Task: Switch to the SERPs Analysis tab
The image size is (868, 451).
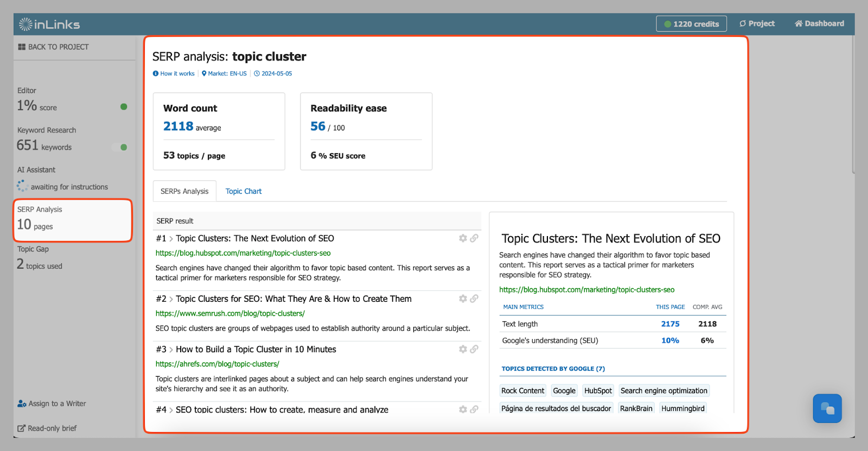Action: (184, 191)
